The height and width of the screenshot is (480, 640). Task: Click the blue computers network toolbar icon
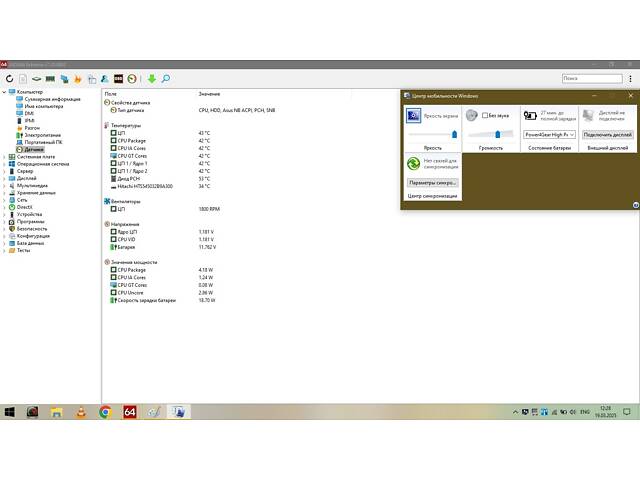click(x=64, y=79)
